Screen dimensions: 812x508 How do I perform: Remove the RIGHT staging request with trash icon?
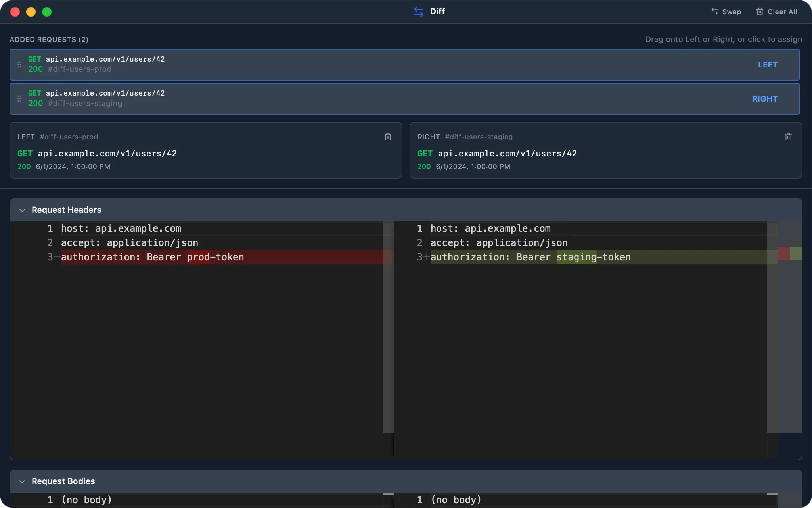pyautogui.click(x=788, y=137)
